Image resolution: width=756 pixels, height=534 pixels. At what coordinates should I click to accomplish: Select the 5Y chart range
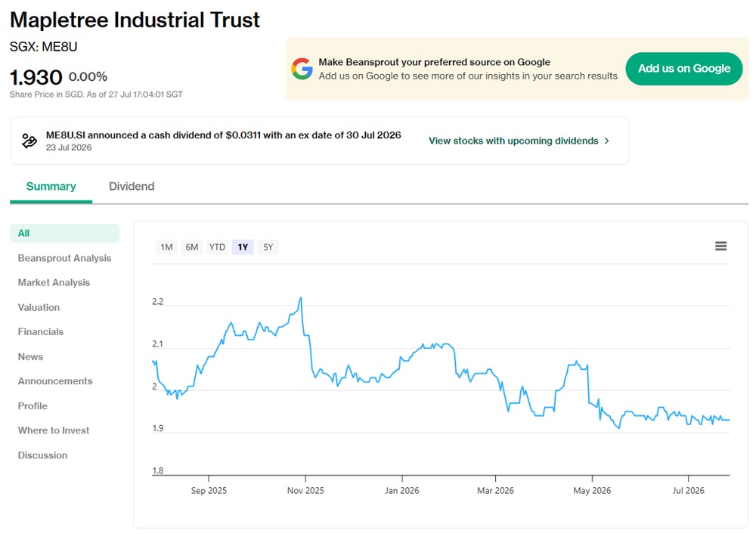click(x=268, y=247)
